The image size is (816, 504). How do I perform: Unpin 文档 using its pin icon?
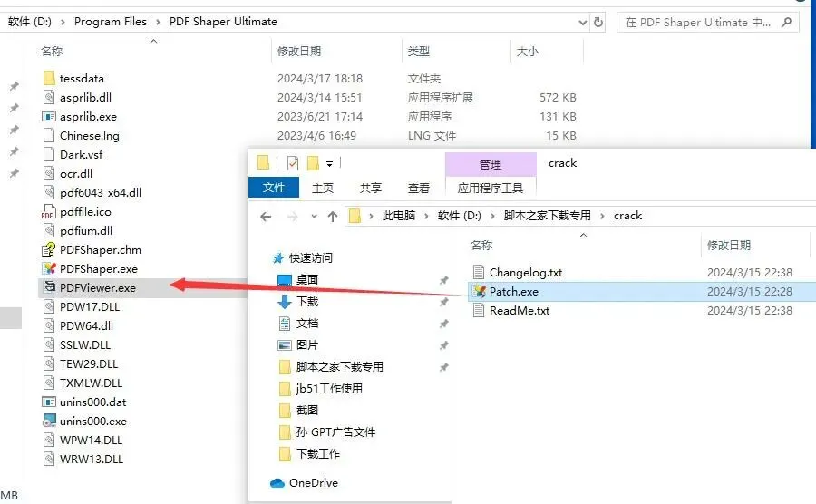click(444, 324)
